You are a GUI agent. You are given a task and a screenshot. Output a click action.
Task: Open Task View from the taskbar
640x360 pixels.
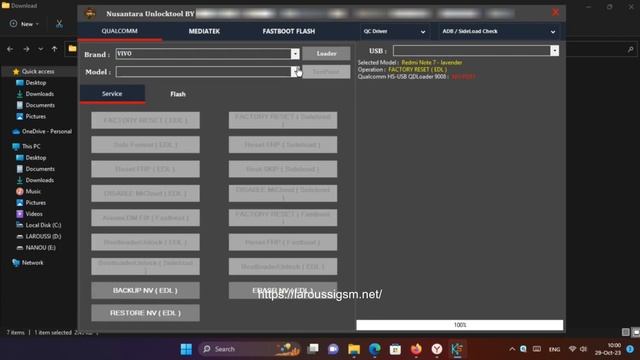[313, 349]
